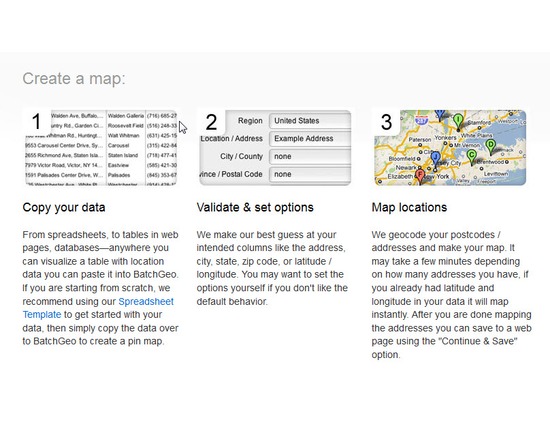The image size is (550, 440).
Task: Click the 'Walden Galleria' cell
Action: pos(126,116)
